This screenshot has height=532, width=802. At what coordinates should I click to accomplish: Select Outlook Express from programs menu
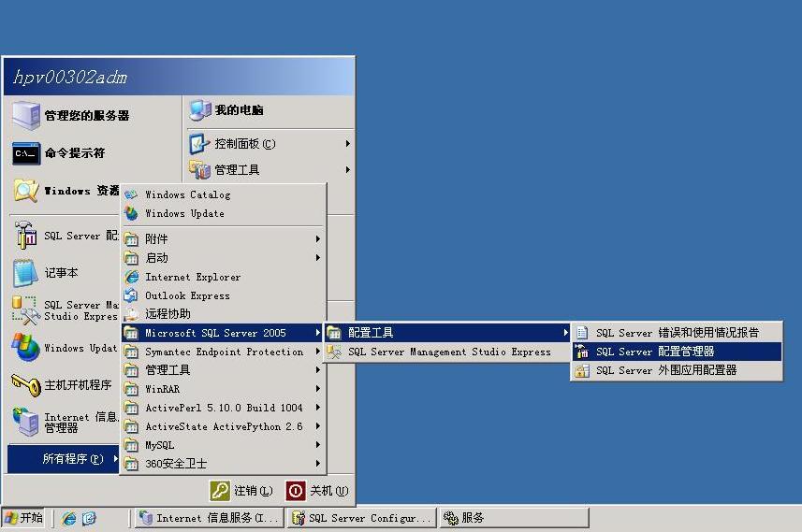(187, 295)
